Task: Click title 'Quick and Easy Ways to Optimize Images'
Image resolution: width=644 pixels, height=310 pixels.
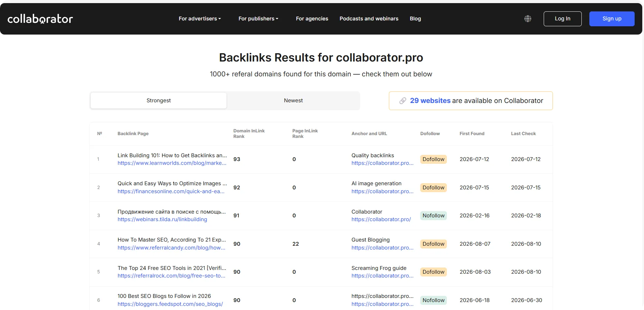Action: [172, 184]
